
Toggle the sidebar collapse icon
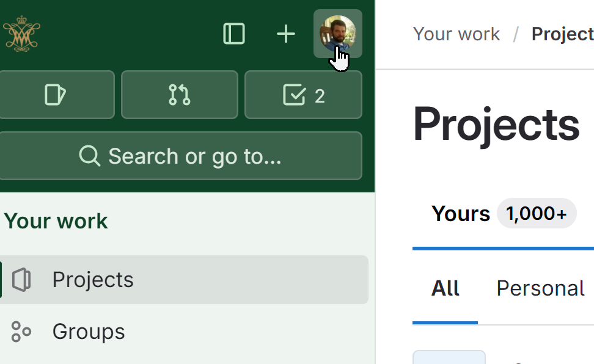pyautogui.click(x=233, y=34)
